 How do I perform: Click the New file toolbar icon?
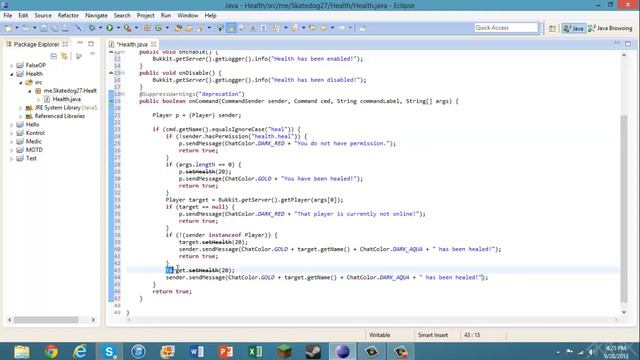[9, 28]
